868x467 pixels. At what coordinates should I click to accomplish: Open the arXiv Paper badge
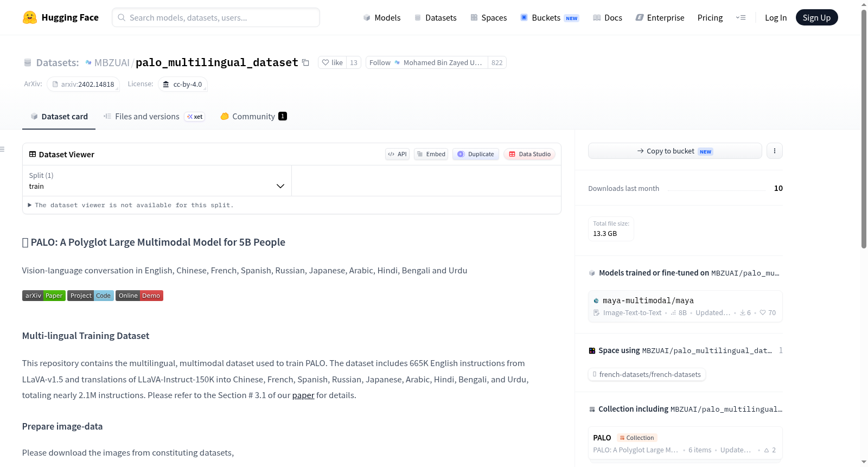pos(44,296)
